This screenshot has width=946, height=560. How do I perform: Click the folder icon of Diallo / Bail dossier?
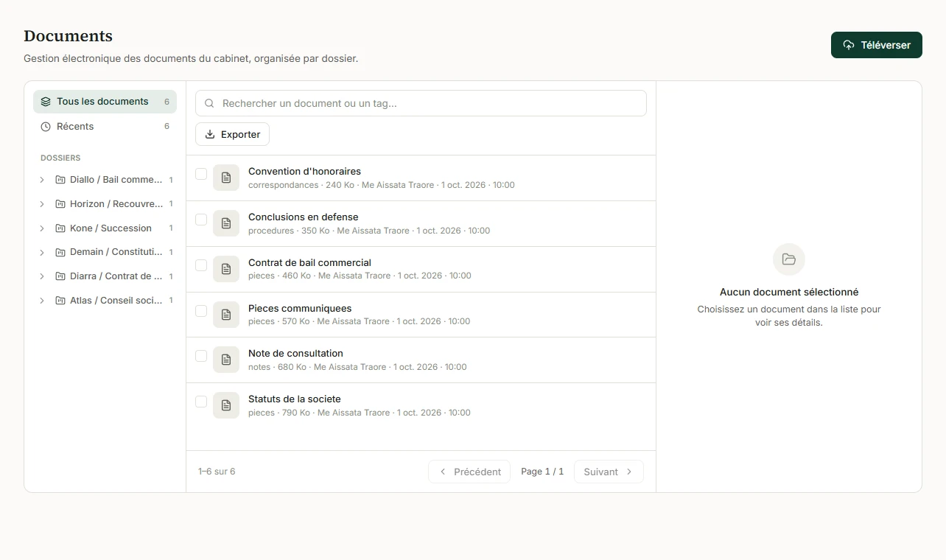[x=60, y=180]
